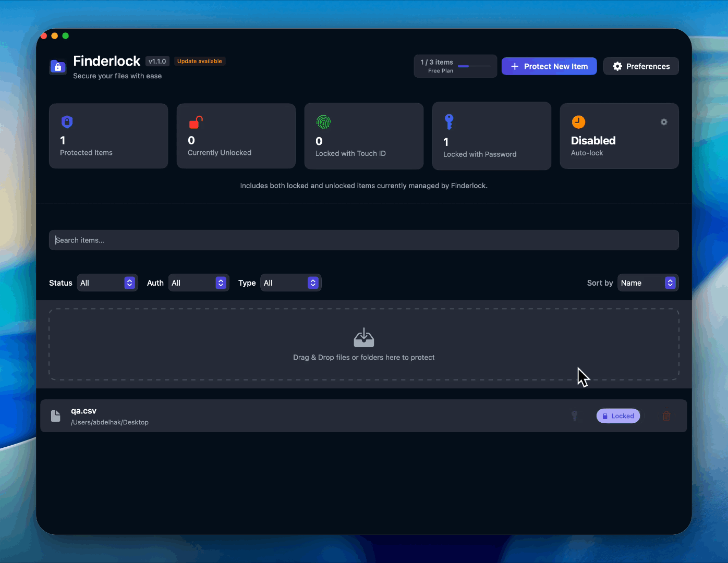Click the red open padlock icon
The image size is (728, 563).
click(x=196, y=122)
